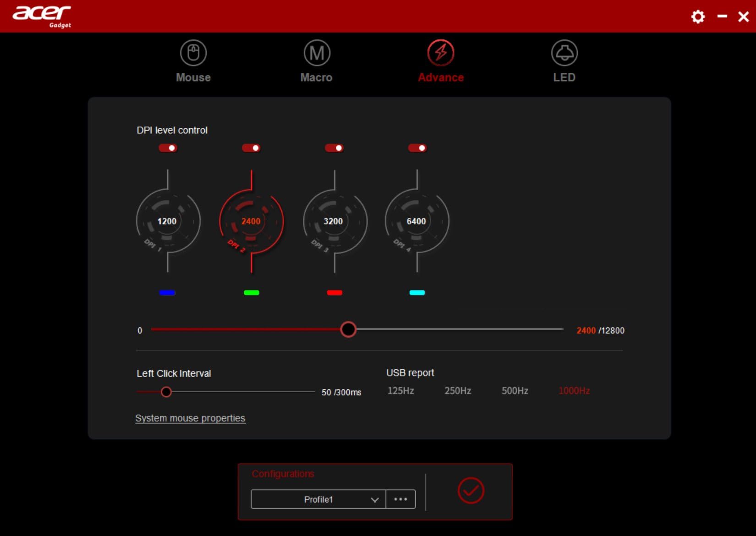Click the Macro M icon
This screenshot has width=756, height=536.
317,53
